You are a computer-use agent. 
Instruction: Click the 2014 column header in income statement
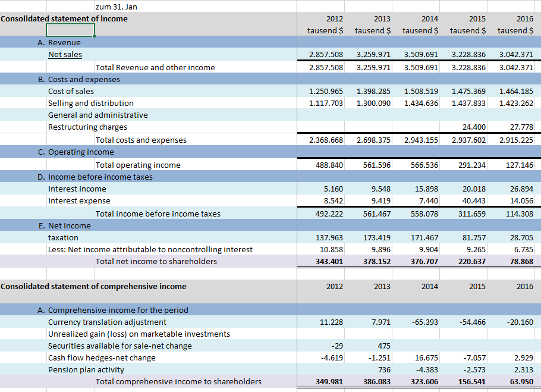pos(430,18)
